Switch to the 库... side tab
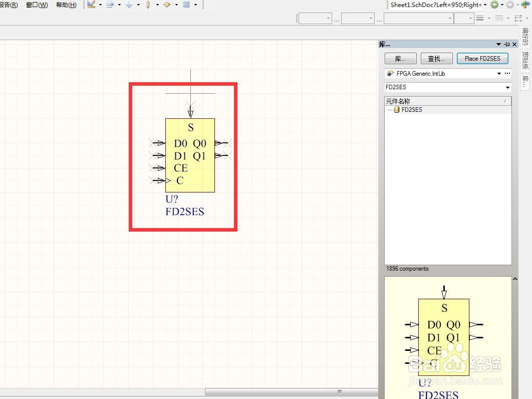The height and width of the screenshot is (399, 532). (x=525, y=82)
